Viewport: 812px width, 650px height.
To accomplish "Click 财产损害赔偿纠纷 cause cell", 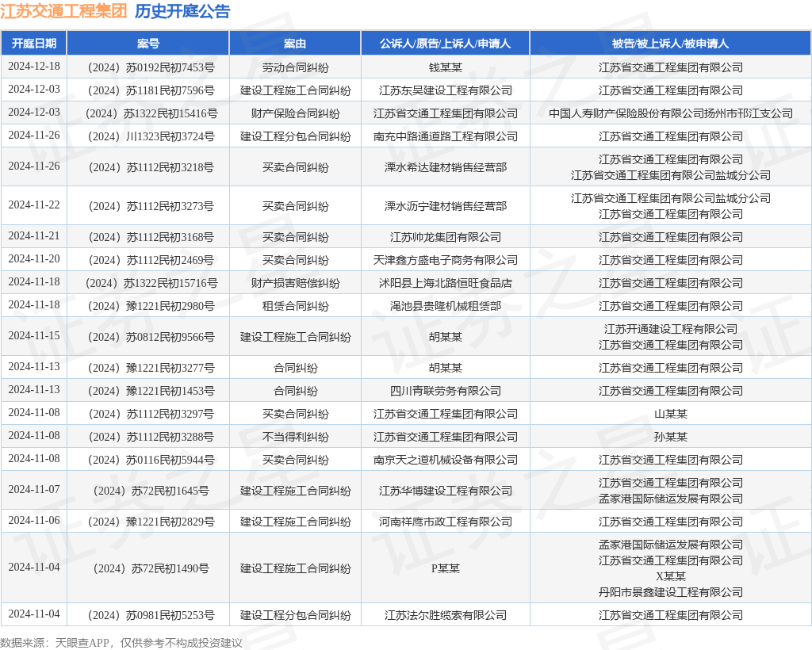I will pyautogui.click(x=295, y=283).
